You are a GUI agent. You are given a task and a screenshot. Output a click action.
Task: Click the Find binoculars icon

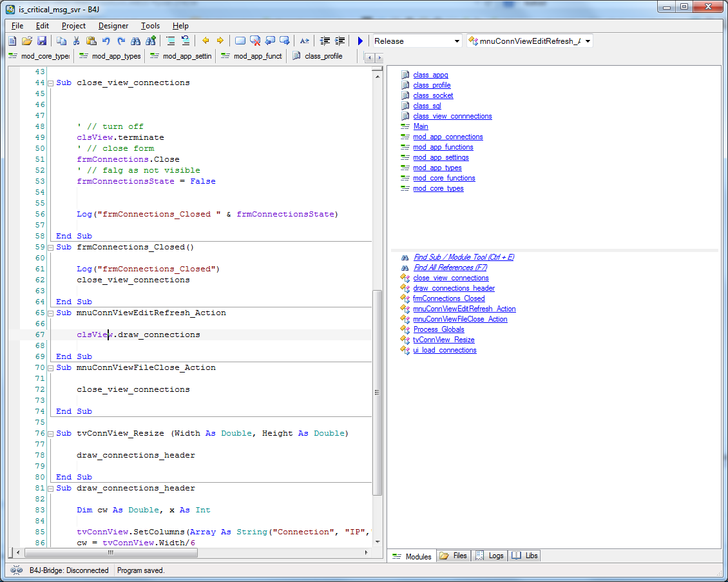click(x=135, y=41)
